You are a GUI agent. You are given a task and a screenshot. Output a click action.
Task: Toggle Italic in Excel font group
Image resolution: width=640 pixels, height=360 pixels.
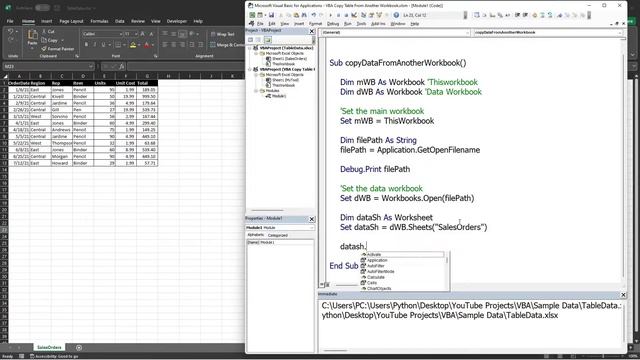click(95, 44)
